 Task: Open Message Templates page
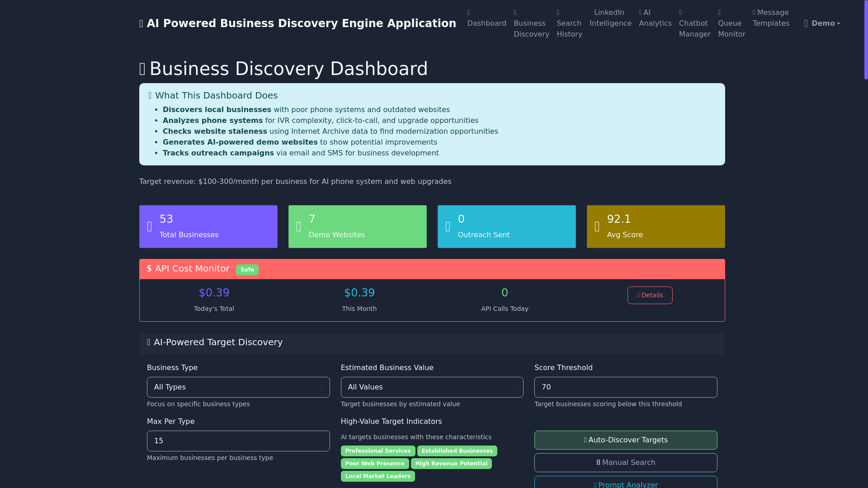pyautogui.click(x=771, y=18)
